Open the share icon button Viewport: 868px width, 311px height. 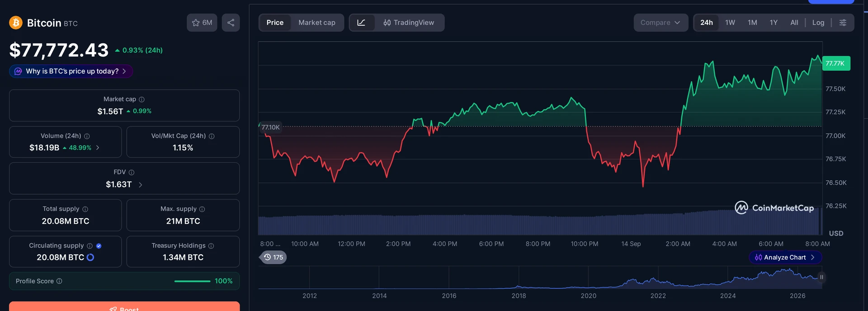tap(231, 23)
